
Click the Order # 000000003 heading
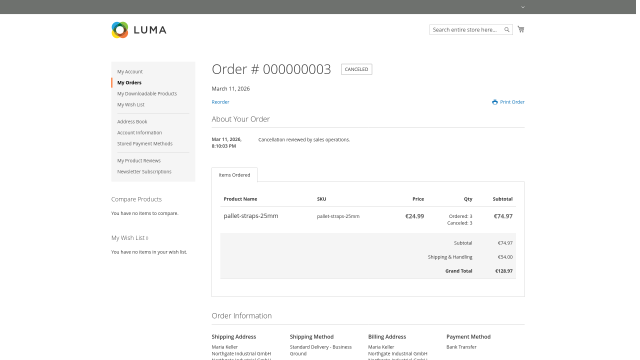[271, 69]
